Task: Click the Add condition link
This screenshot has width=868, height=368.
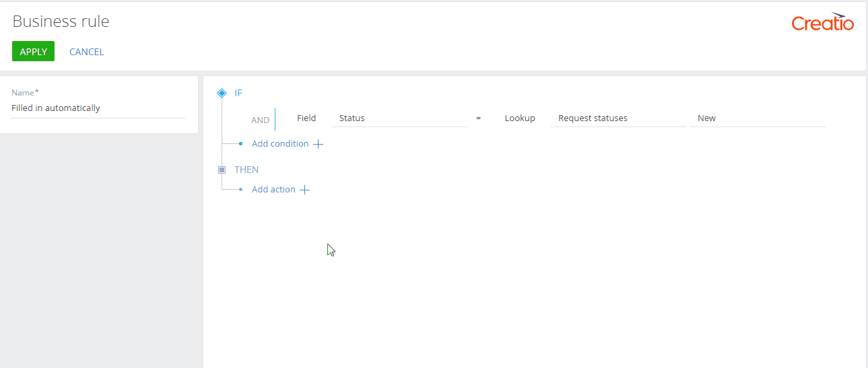Action: tap(280, 144)
